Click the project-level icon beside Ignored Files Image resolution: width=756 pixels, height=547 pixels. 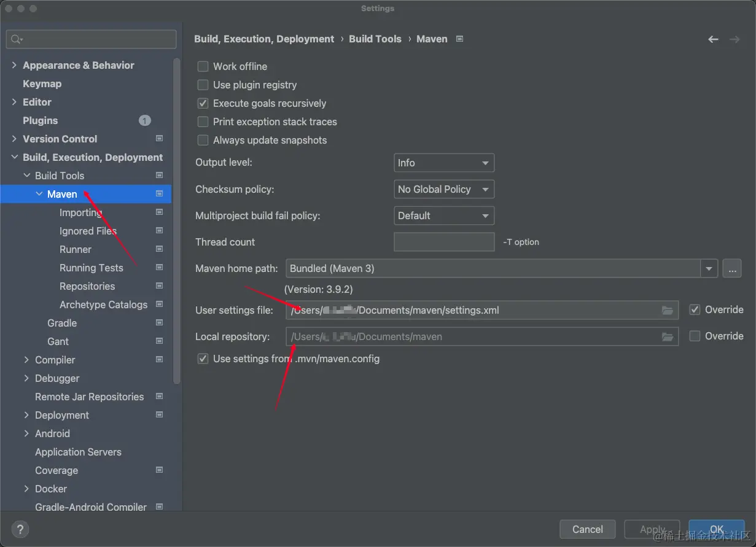160,231
